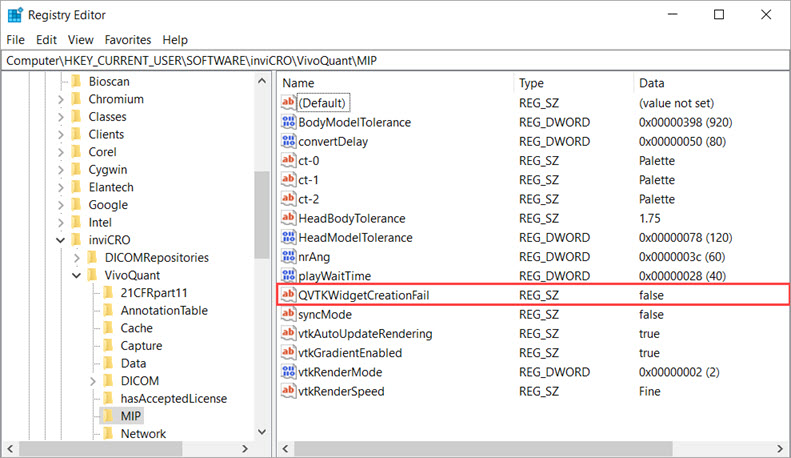This screenshot has height=458, width=791.
Task: Expand the Intel tree node
Action: pos(61,223)
